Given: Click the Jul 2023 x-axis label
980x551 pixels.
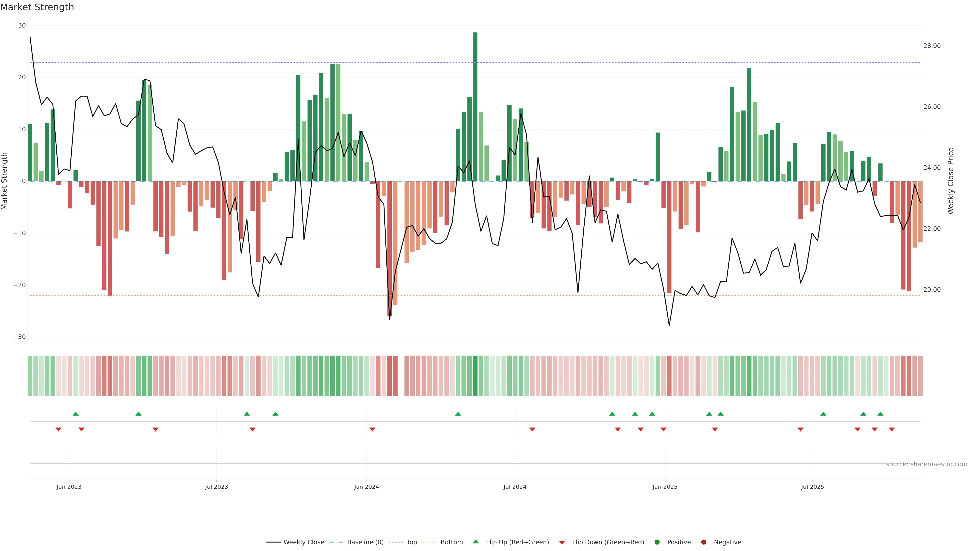Looking at the screenshot, I should 216,487.
